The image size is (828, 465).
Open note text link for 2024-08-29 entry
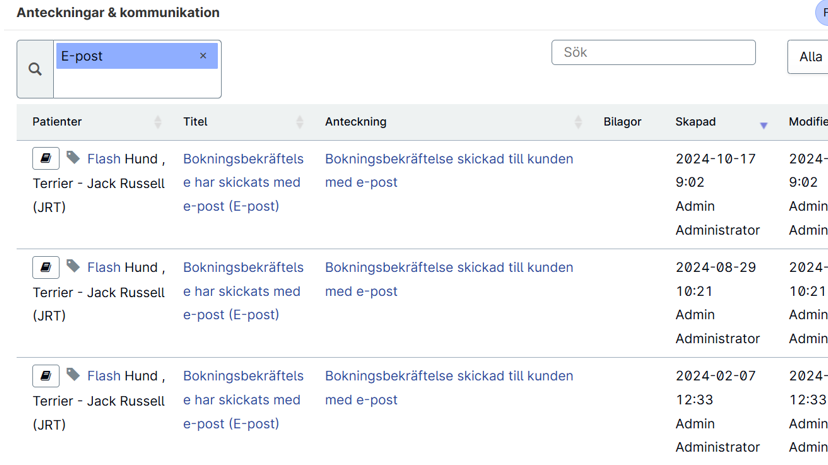click(449, 279)
